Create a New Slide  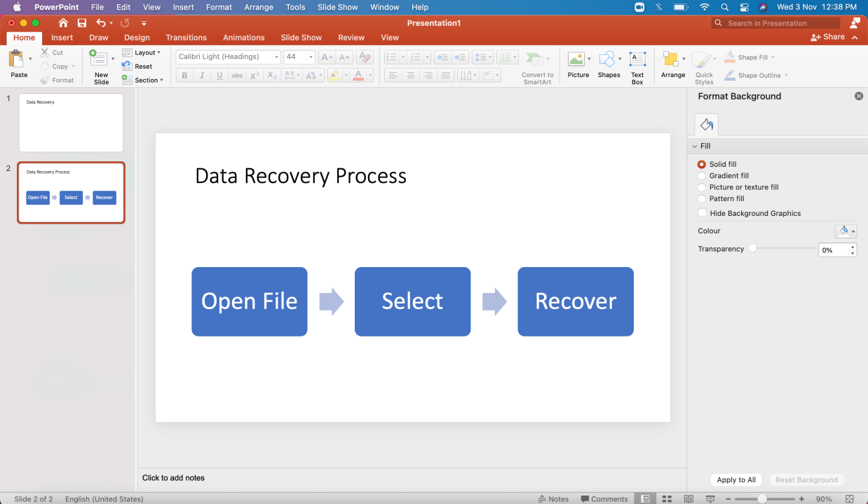coord(100,66)
